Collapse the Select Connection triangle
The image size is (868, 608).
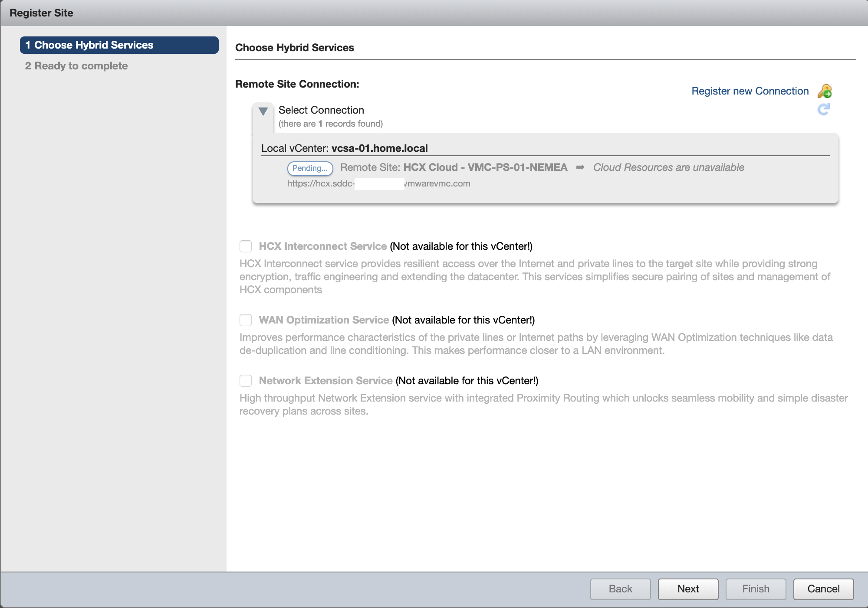click(263, 111)
